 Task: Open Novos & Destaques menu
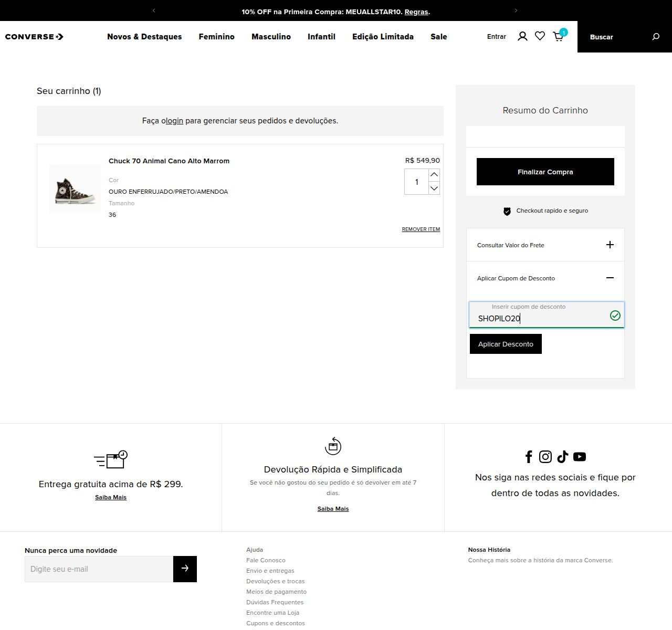point(144,37)
